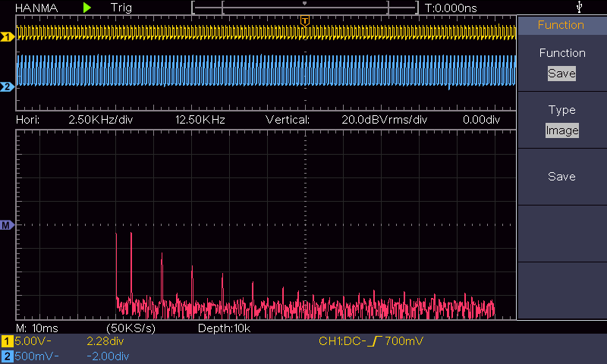Click the USB connection icon

580,8
